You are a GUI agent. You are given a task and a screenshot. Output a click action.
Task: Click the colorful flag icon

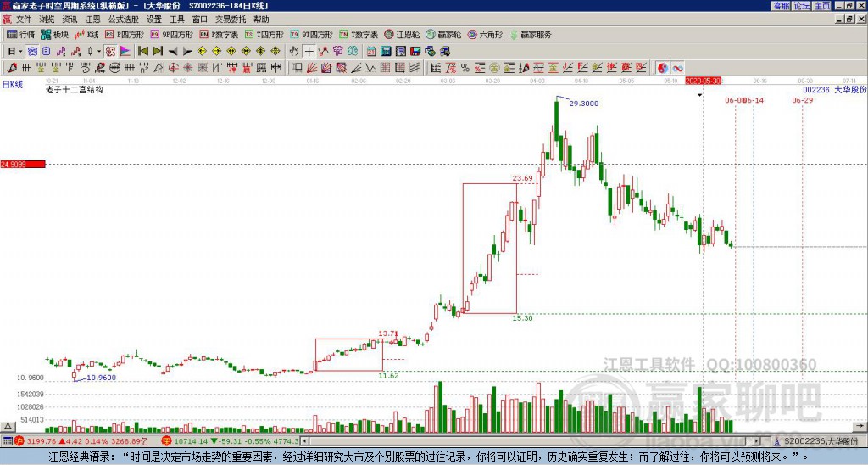[x=125, y=52]
